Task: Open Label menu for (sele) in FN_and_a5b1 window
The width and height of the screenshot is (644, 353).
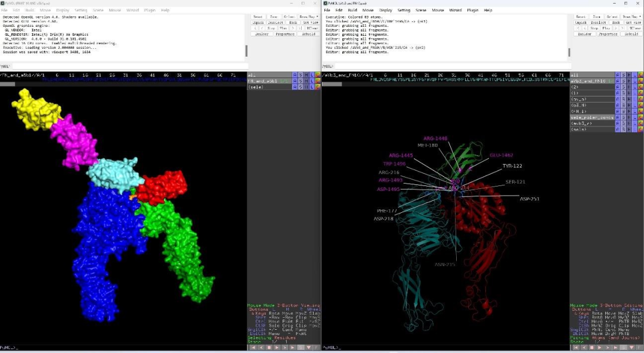Action: coord(312,87)
